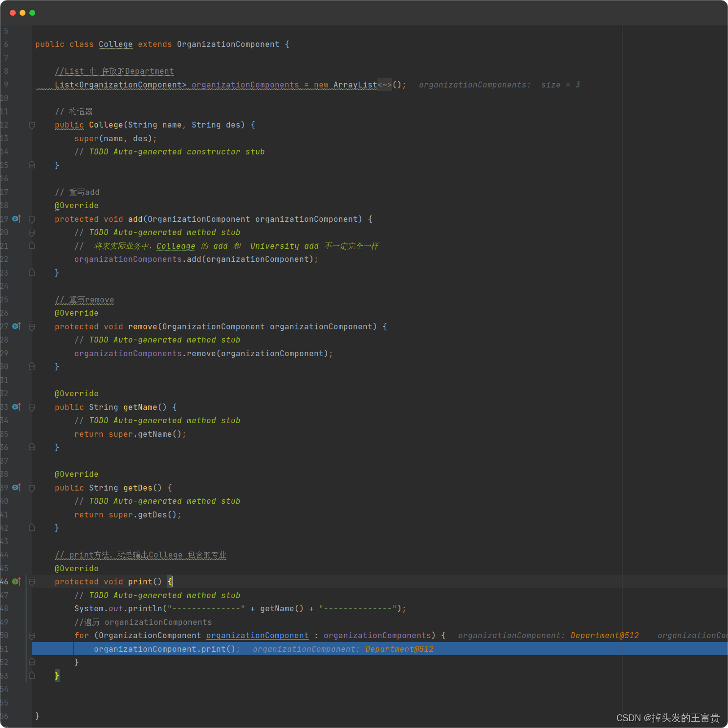The height and width of the screenshot is (728, 728).
Task: Close the window with red button
Action: click(x=13, y=13)
